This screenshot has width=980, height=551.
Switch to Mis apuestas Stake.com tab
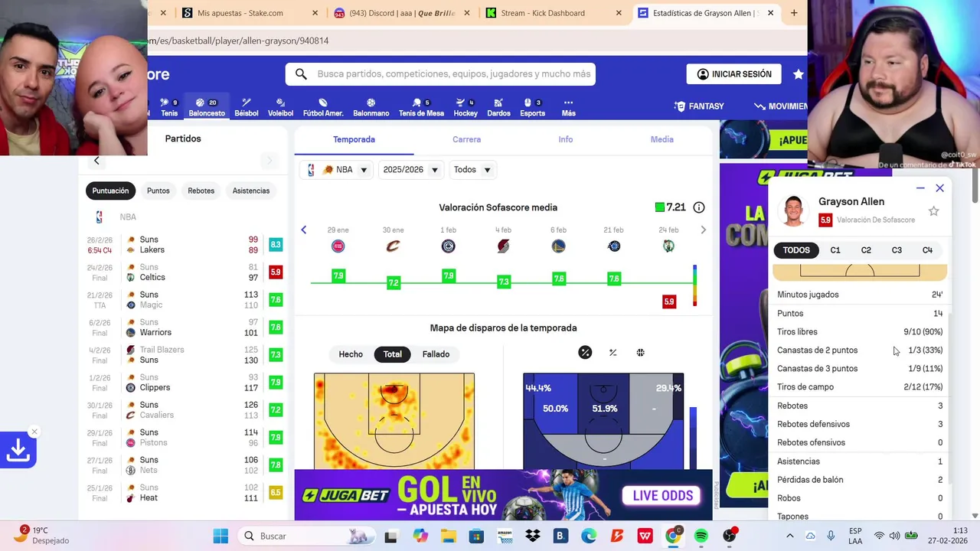coord(250,13)
